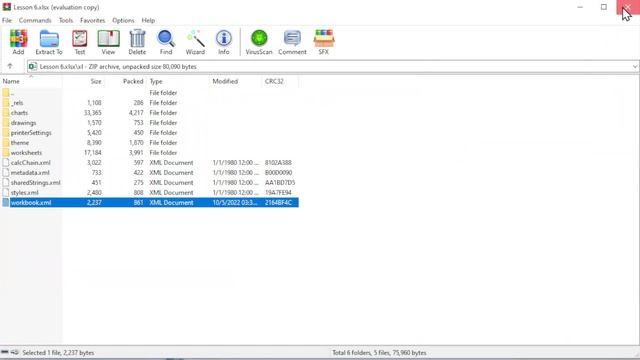Select the charts folder name

pyautogui.click(x=20, y=113)
